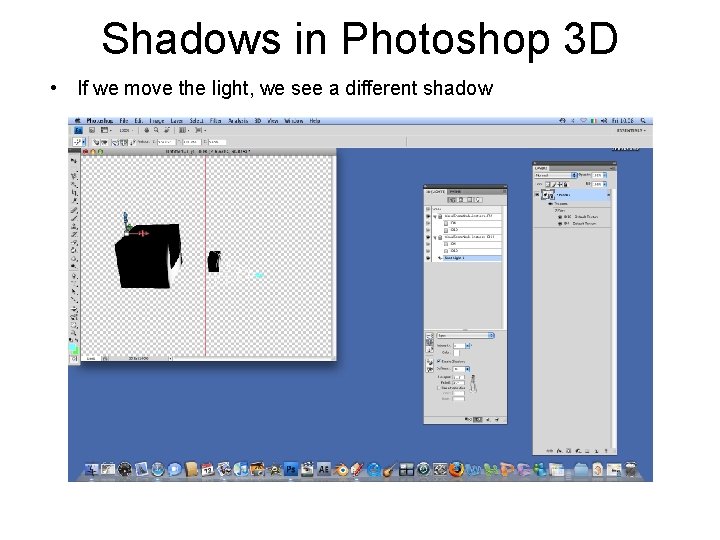Image resolution: width=720 pixels, height=540 pixels.
Task: Click the 3D layer thumbnail
Action: 548,195
